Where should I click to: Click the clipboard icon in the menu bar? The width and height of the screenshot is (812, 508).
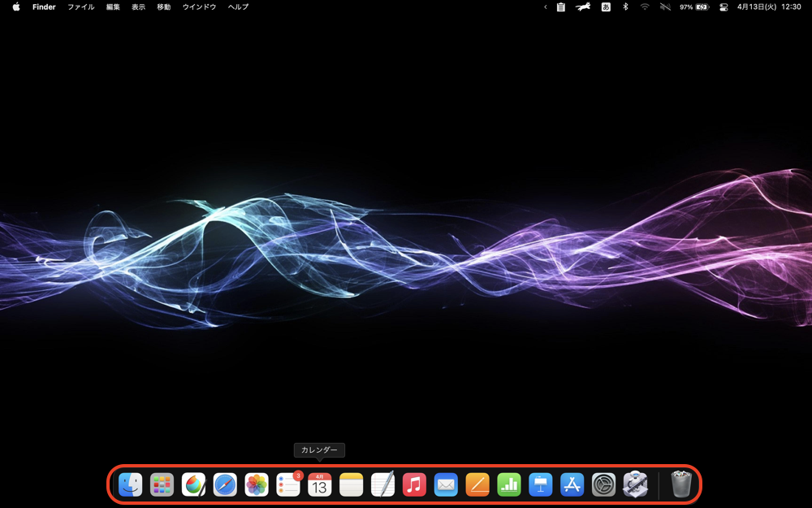(x=560, y=7)
